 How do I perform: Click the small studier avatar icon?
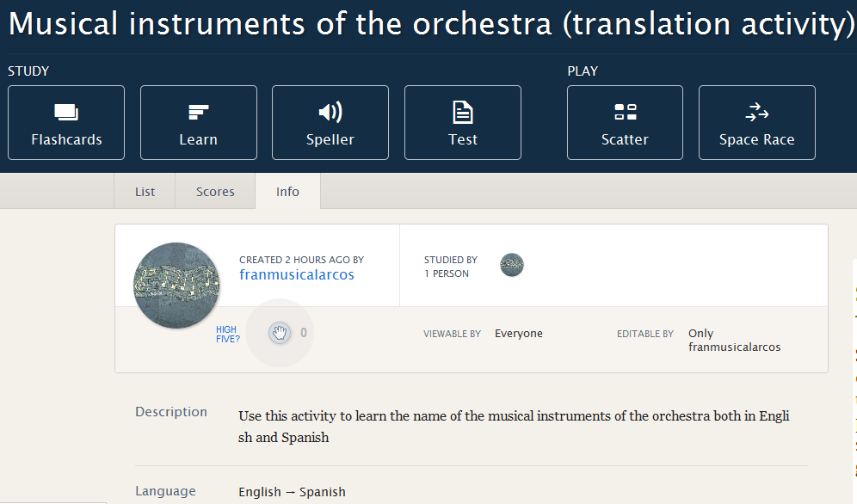click(x=512, y=265)
